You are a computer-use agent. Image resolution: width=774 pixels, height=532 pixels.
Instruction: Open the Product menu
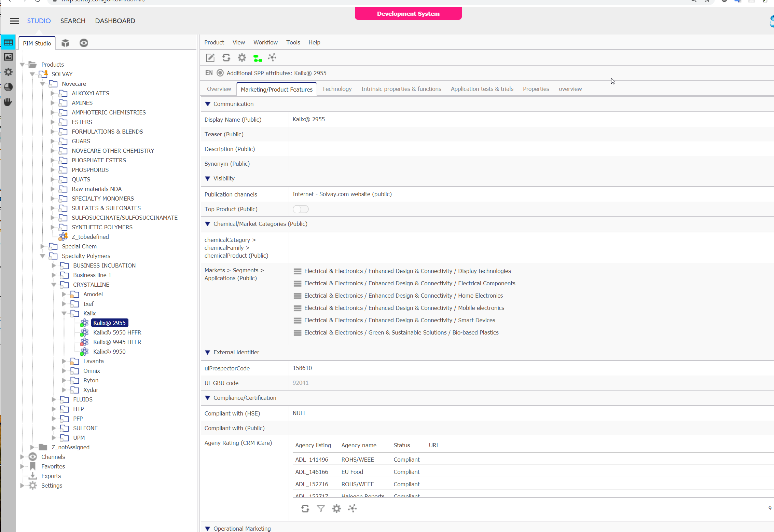(x=214, y=42)
